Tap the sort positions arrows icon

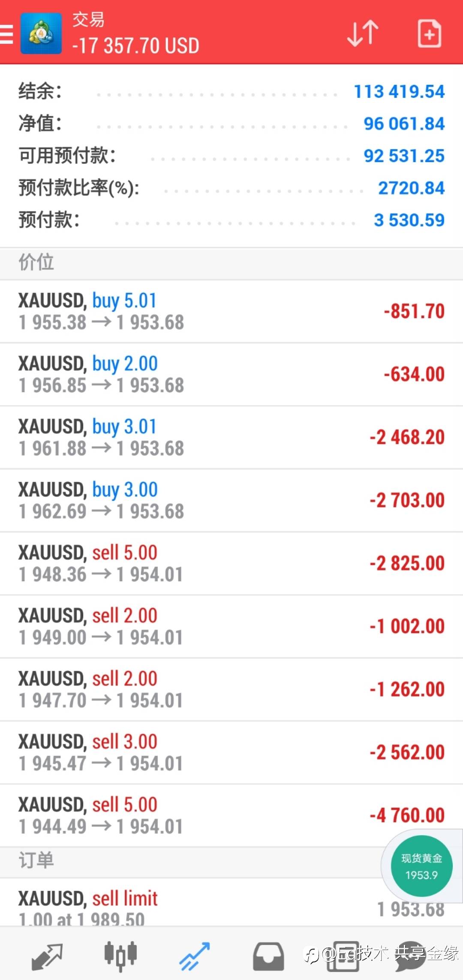(363, 33)
